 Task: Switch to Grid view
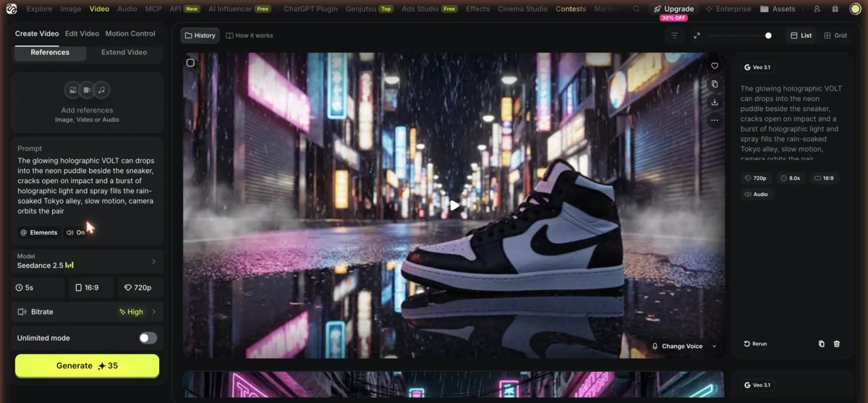(x=835, y=35)
